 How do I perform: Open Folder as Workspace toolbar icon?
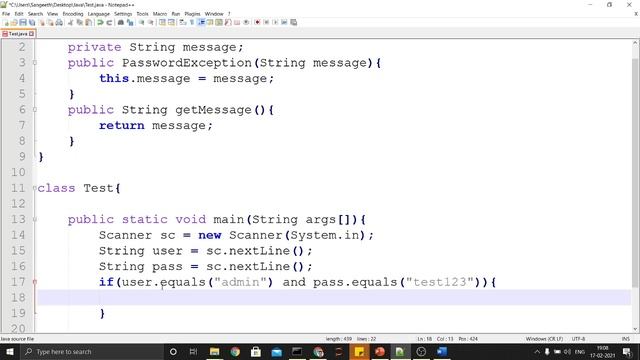pos(237,22)
